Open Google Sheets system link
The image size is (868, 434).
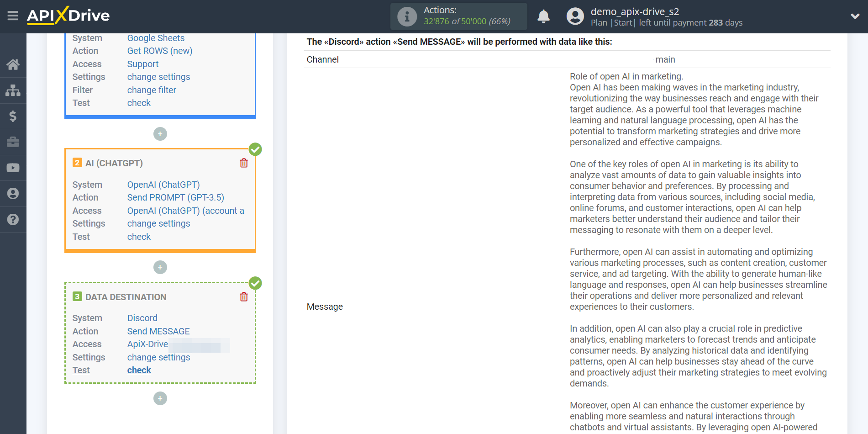coord(156,38)
